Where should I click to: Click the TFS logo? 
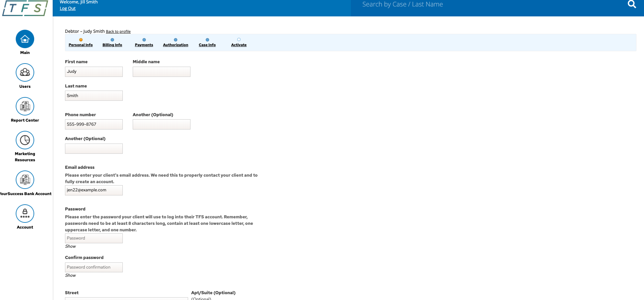pyautogui.click(x=25, y=8)
